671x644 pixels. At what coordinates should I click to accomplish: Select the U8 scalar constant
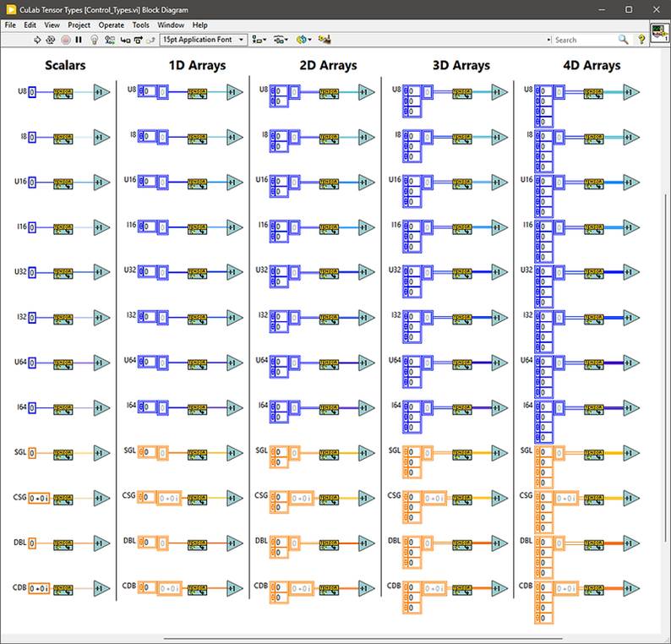(x=32, y=92)
